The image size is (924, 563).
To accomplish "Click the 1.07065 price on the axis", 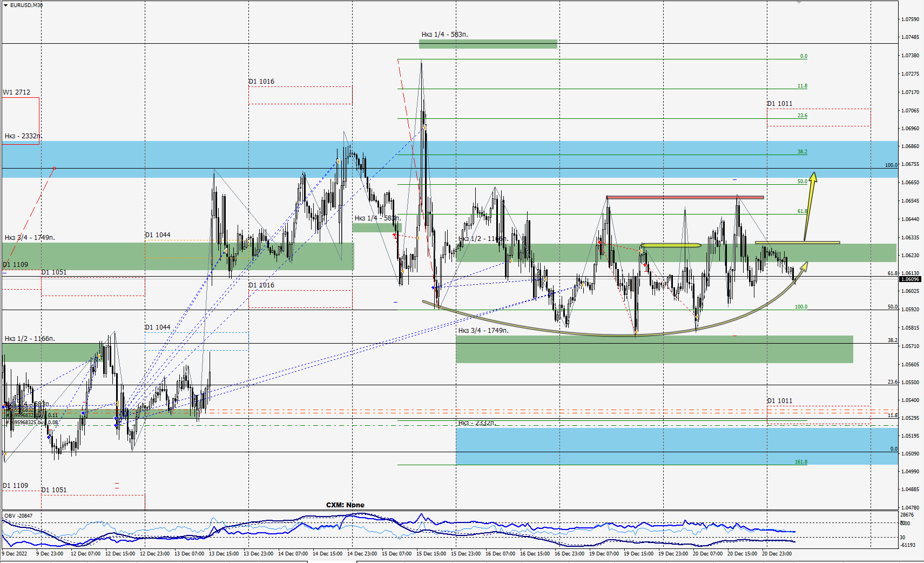I will click(x=910, y=111).
